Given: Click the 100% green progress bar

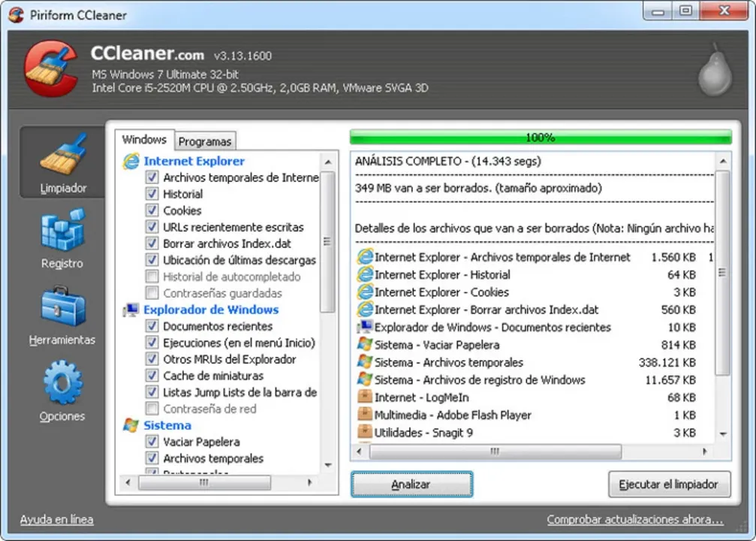Looking at the screenshot, I should coord(541,138).
